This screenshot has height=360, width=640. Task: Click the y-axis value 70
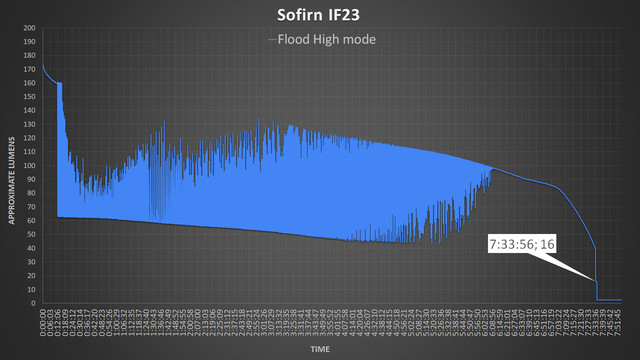pyautogui.click(x=31, y=207)
